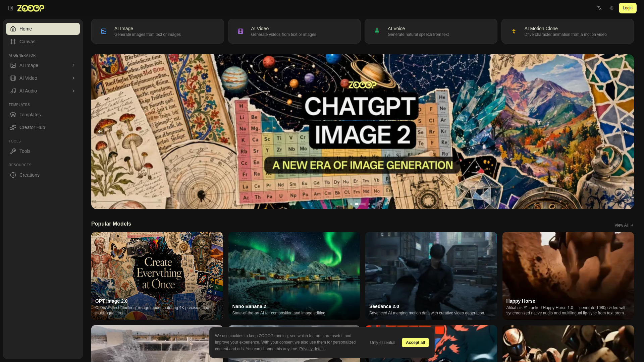The image size is (644, 362).
Task: Choose Only essential cookies
Action: [x=382, y=343]
